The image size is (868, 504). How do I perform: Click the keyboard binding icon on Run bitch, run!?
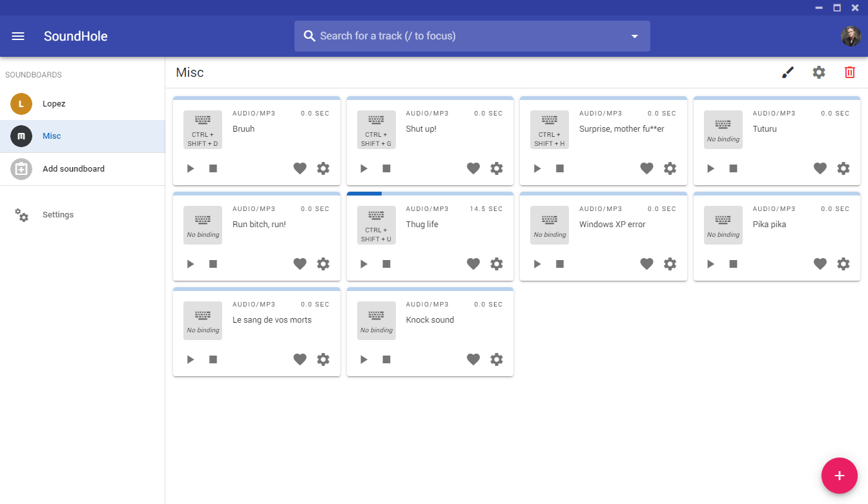pos(202,225)
